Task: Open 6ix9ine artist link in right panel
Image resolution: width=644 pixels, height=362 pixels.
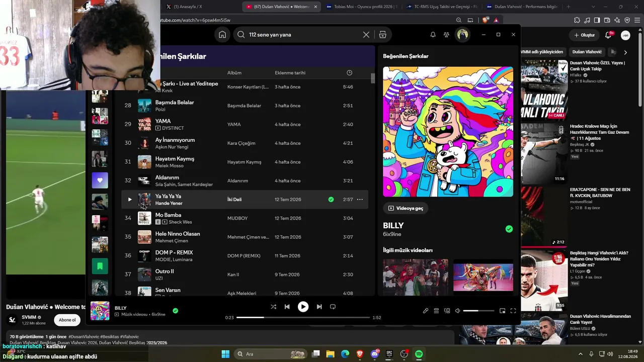Action: coord(392,234)
